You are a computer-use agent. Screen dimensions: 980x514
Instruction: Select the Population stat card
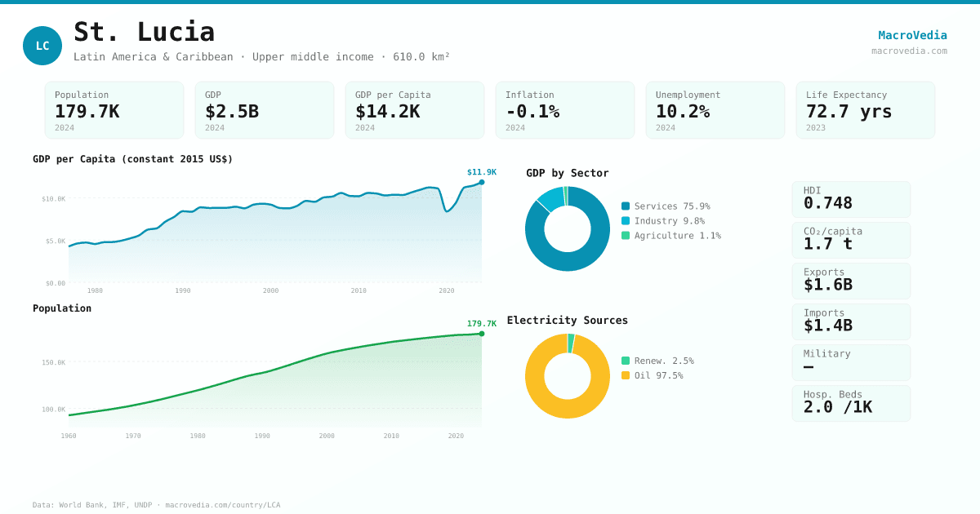click(114, 110)
